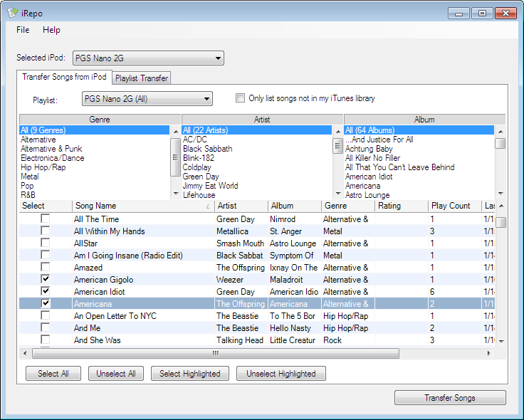
Task: Select Black Sabbath in Artist list
Action: [x=256, y=149]
